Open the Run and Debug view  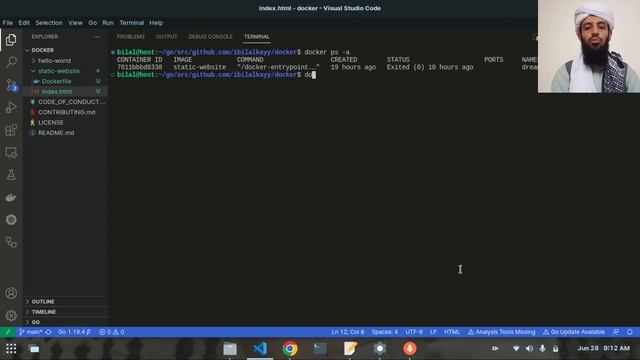coord(11,107)
